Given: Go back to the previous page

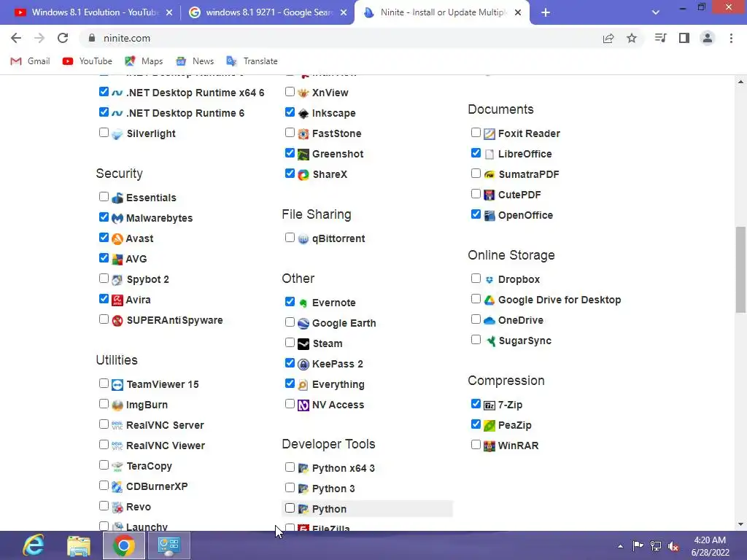Looking at the screenshot, I should click(x=16, y=38).
